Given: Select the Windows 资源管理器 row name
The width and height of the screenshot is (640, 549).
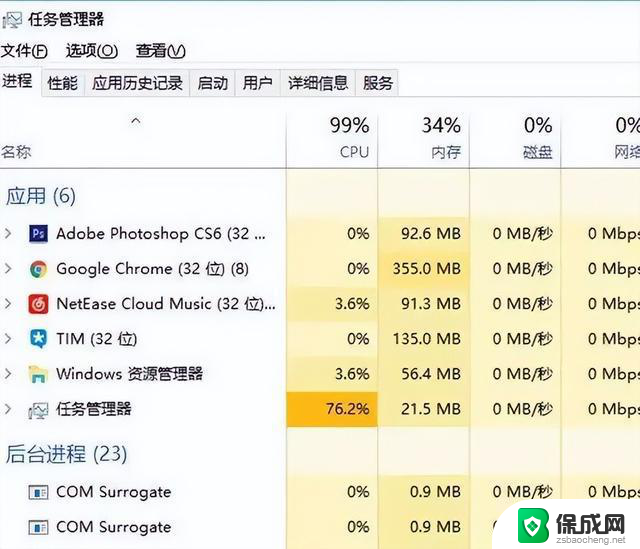Looking at the screenshot, I should 129,374.
